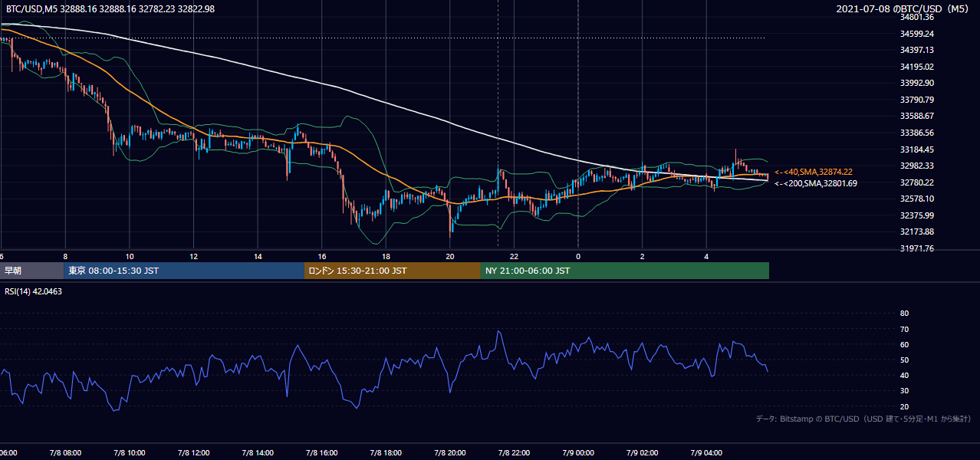The image size is (980, 460).
Task: Click price axis value 34801.36
Action: 917,17
